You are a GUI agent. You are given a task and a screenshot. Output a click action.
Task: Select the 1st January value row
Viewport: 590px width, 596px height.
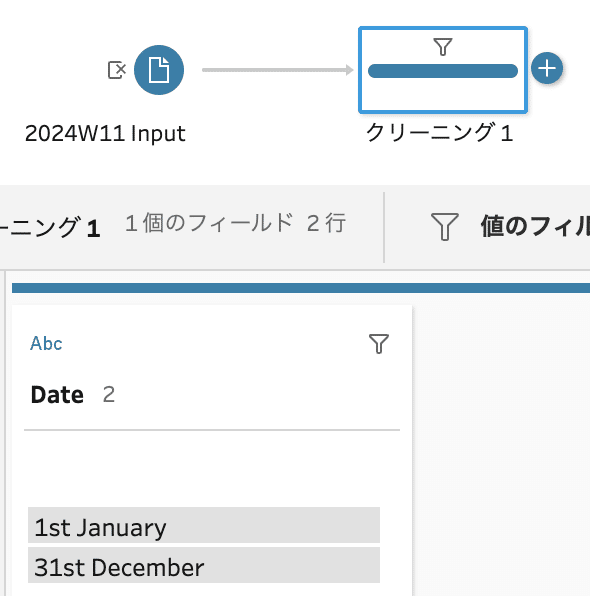(204, 525)
